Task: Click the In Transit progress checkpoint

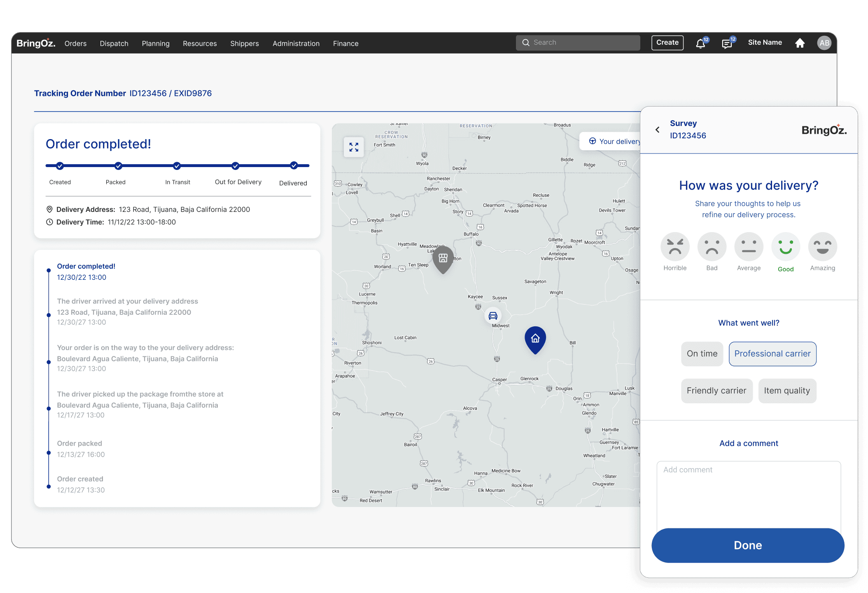Action: pos(177,165)
